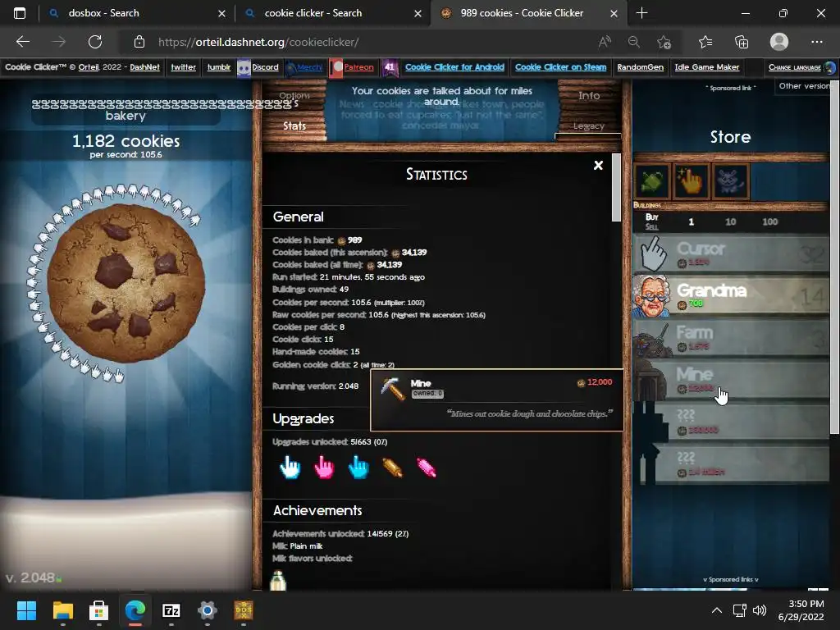Open the browser profile menu
840x630 pixels.
779,42
